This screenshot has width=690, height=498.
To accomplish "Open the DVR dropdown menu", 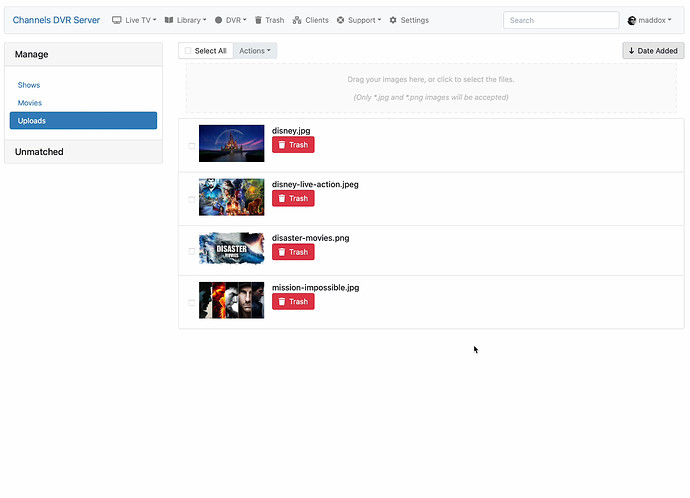I will pyautogui.click(x=231, y=20).
